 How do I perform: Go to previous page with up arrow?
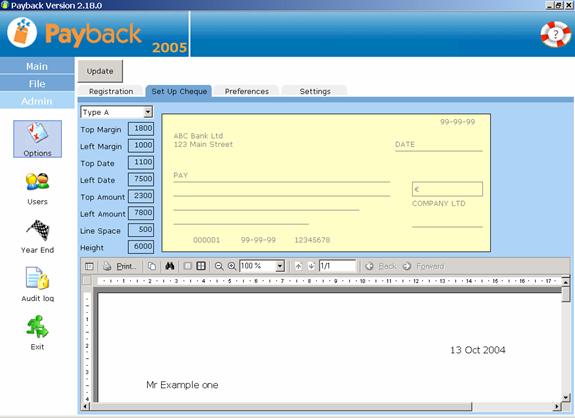point(299,266)
